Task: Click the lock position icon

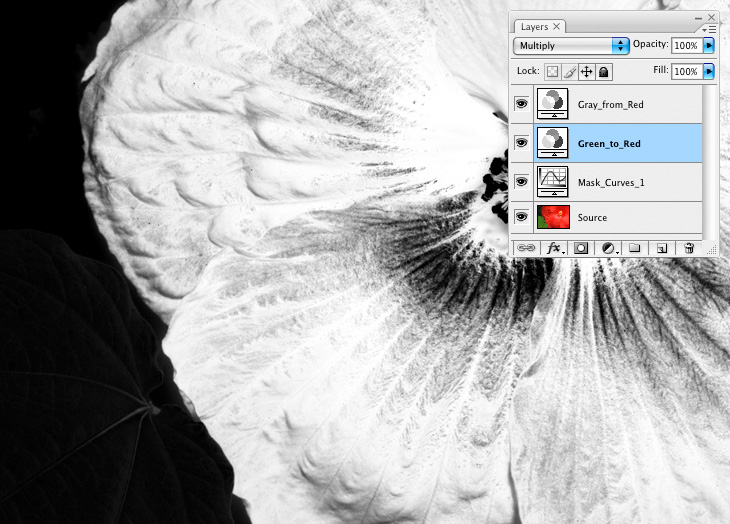Action: coord(587,72)
